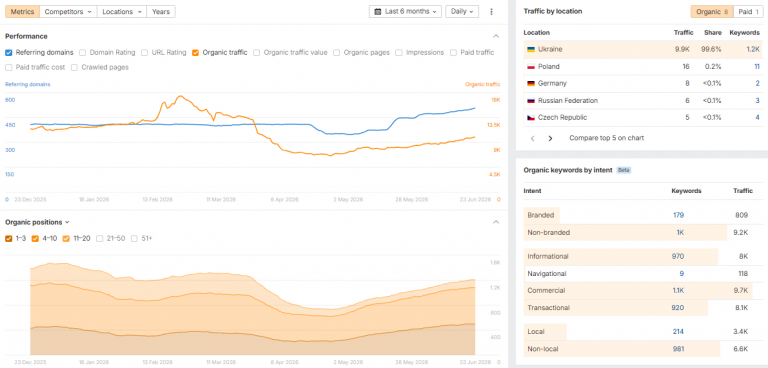Open the three-dot more options menu
This screenshot has height=368, width=768.
[x=491, y=11]
